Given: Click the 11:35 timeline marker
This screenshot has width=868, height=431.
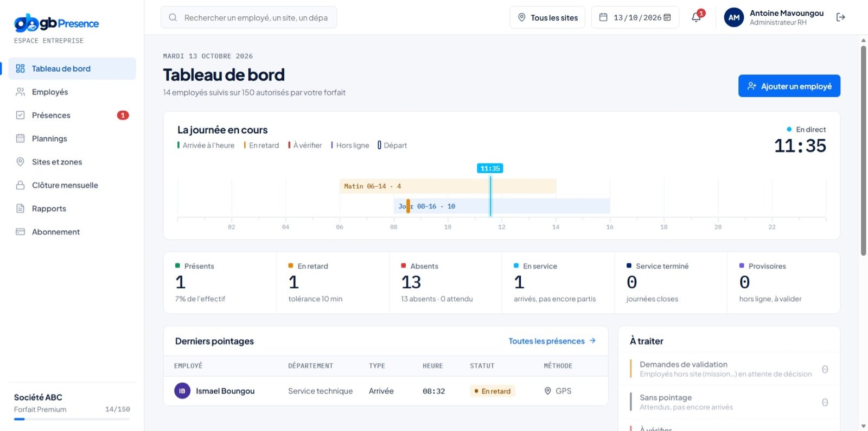Looking at the screenshot, I should pyautogui.click(x=490, y=168).
